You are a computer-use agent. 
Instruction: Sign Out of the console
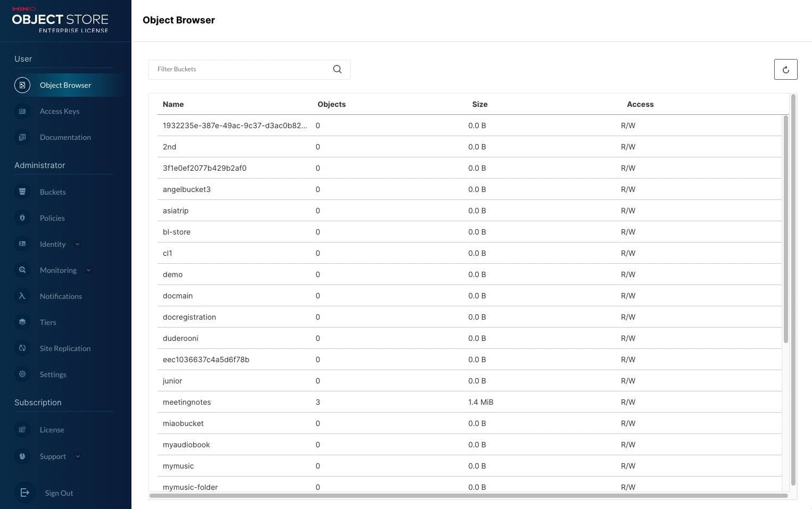59,493
